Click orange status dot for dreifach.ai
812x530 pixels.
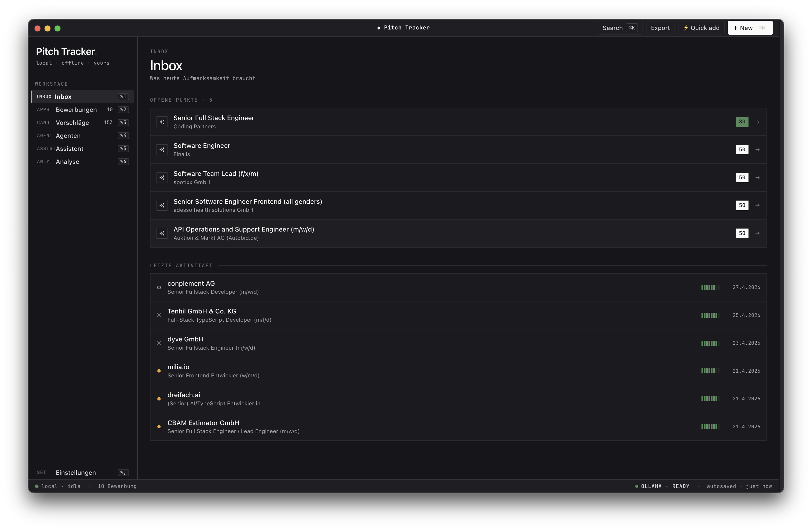coord(159,399)
